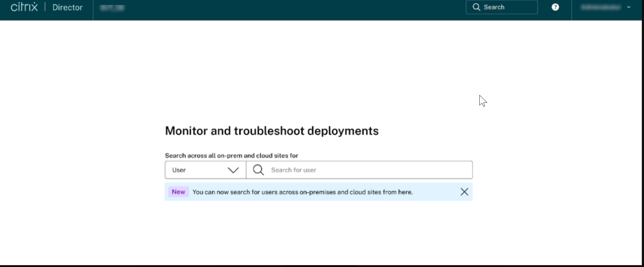Click the Director product name label
The width and height of the screenshot is (644, 267).
coord(67,7)
